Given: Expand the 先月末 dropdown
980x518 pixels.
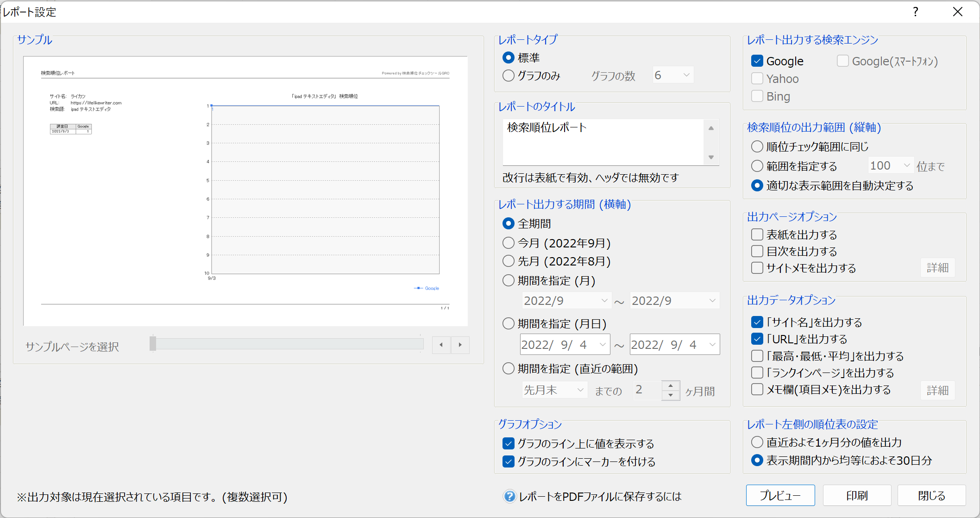Looking at the screenshot, I should [554, 390].
